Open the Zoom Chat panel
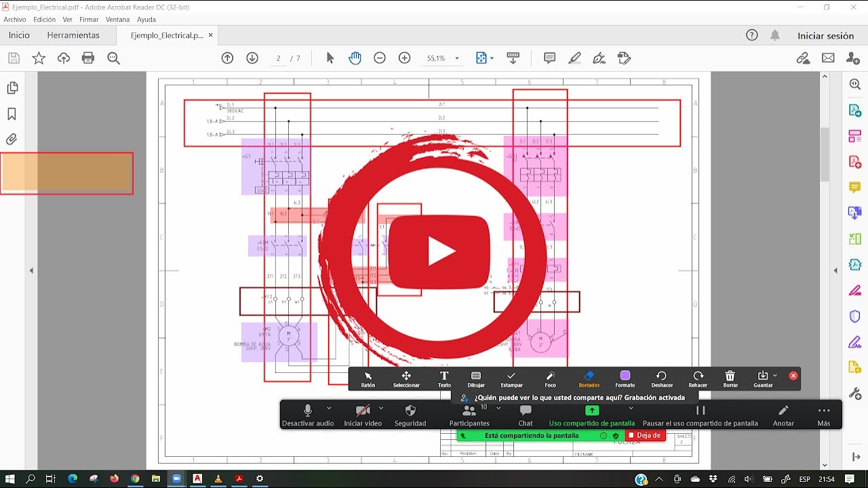Viewport: 868px width, 488px height. (526, 415)
